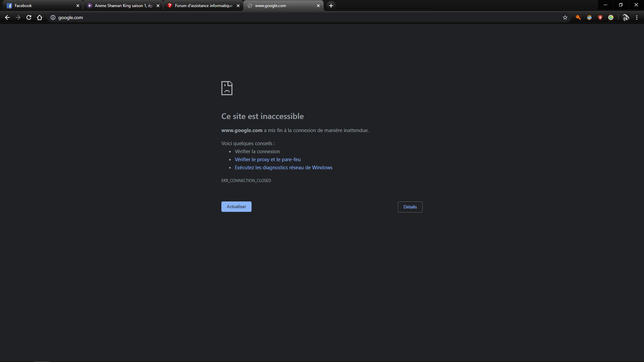Open the globe extension icon
The image size is (644, 362).
[611, 17]
